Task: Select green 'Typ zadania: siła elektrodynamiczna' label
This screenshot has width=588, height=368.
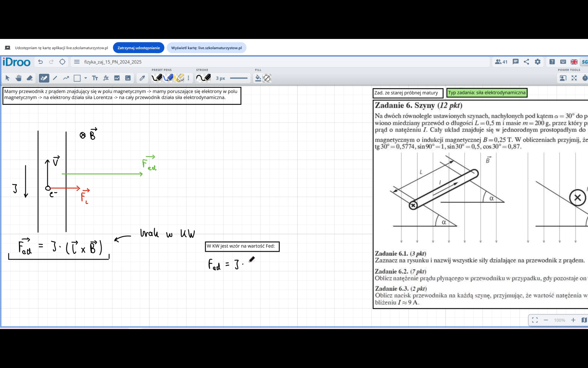Action: pyautogui.click(x=487, y=93)
